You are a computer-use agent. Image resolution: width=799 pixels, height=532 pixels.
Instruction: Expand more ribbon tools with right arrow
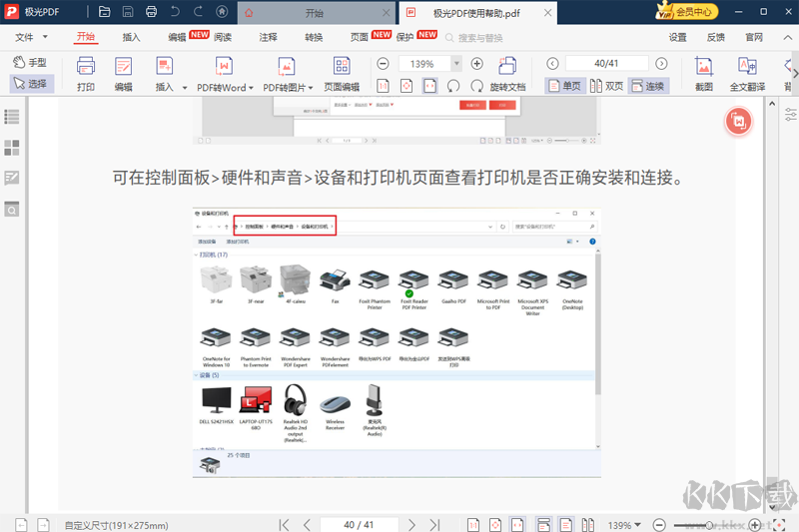pyautogui.click(x=795, y=74)
